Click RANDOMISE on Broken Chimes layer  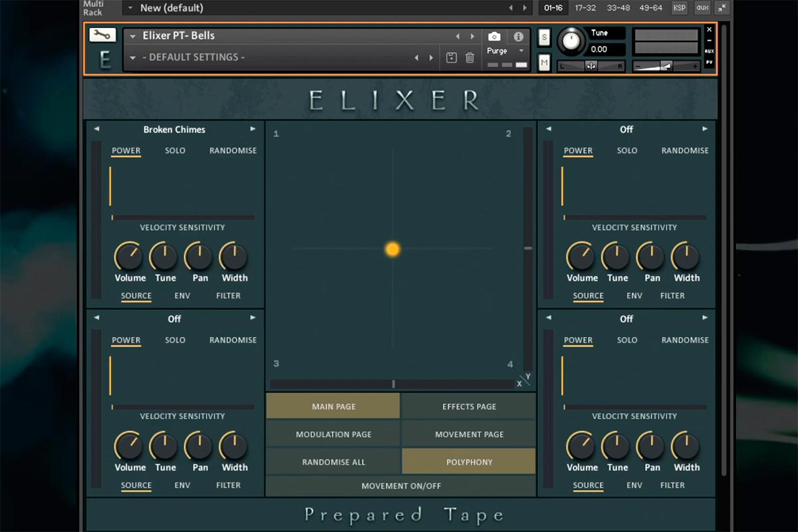[233, 151]
